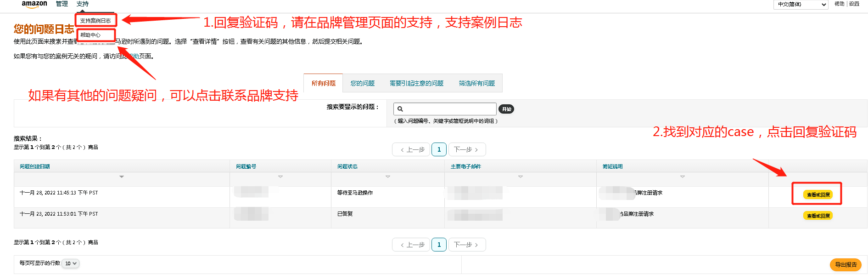Expand the 问题状态 column filter arrow

click(x=388, y=177)
